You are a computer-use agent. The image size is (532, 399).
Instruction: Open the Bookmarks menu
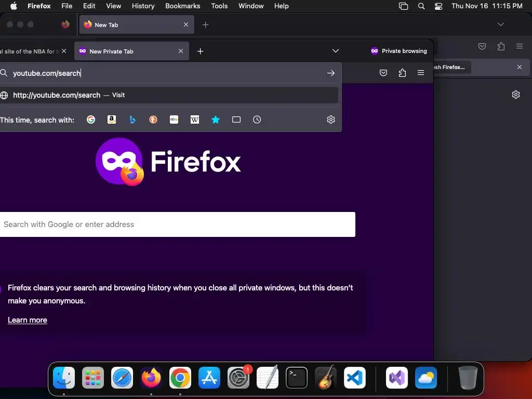(182, 6)
